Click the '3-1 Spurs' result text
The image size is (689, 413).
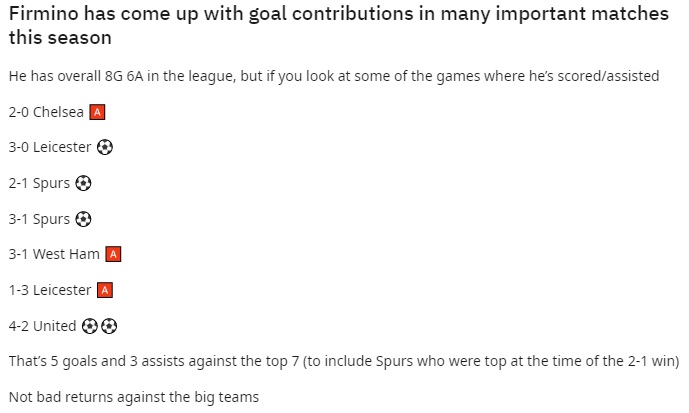[39, 219]
